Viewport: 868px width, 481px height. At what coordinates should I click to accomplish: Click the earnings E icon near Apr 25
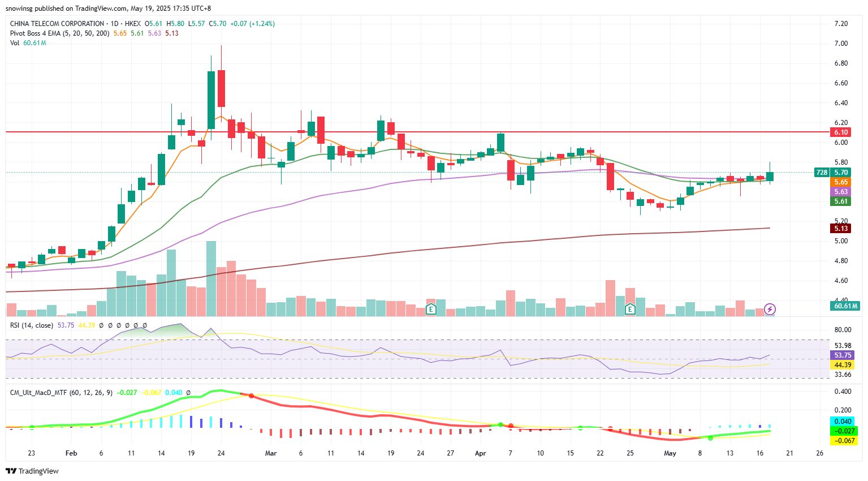[x=629, y=309]
